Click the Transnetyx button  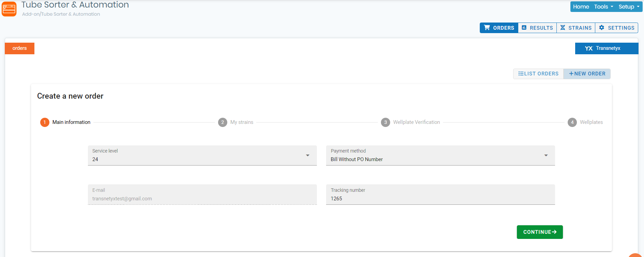pyautogui.click(x=607, y=48)
